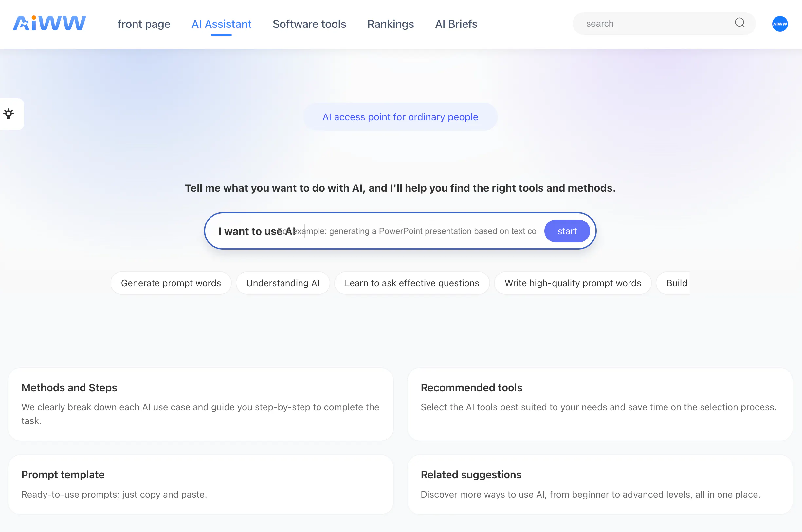Screen dimensions: 802x532
Task: Click the start button
Action: tap(567, 231)
